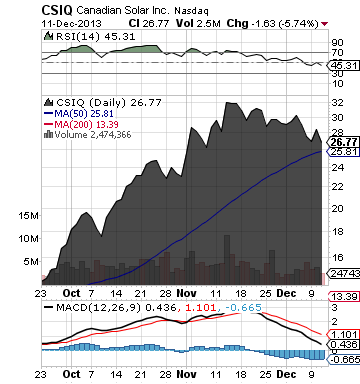Click the 25.81 MA(50) value tag
The height and width of the screenshot is (384, 360).
tap(343, 152)
